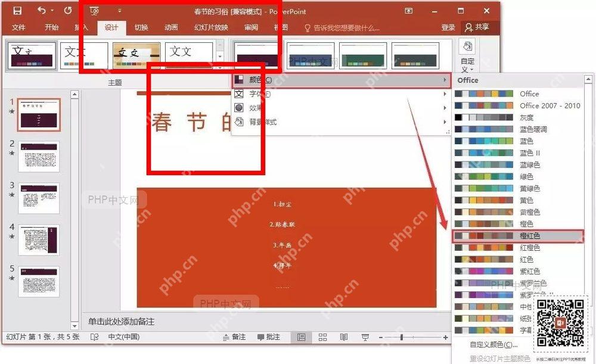The image size is (596, 364).
Task: Choose the 橙红色 color scheme
Action: coord(519,236)
